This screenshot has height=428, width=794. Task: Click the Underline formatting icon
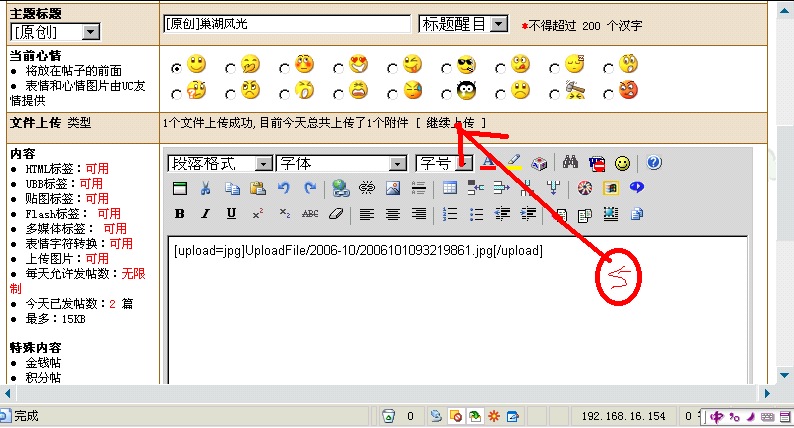pyautogui.click(x=231, y=213)
